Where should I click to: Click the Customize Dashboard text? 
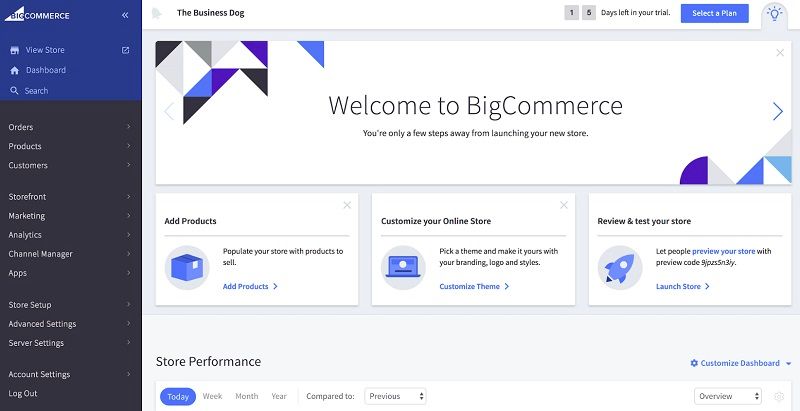(740, 363)
